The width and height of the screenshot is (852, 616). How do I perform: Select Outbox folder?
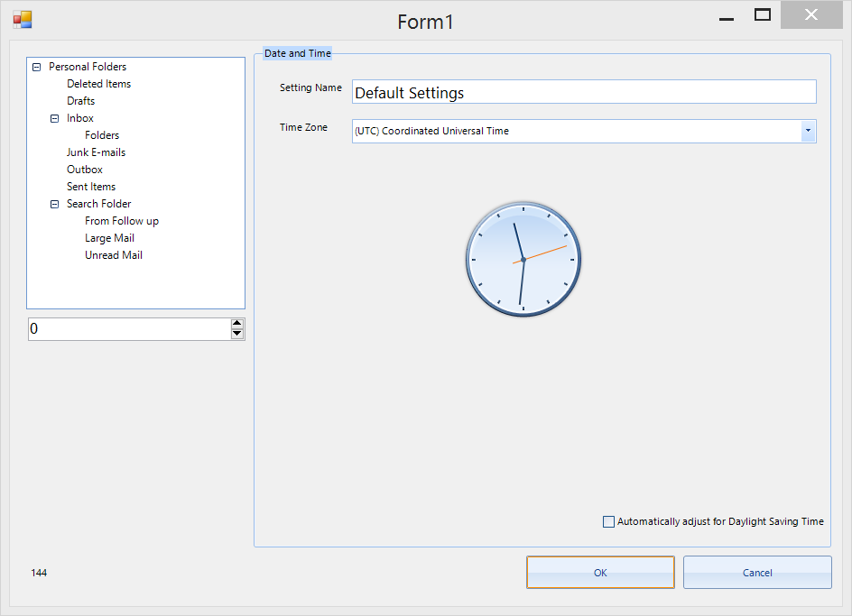tap(85, 170)
